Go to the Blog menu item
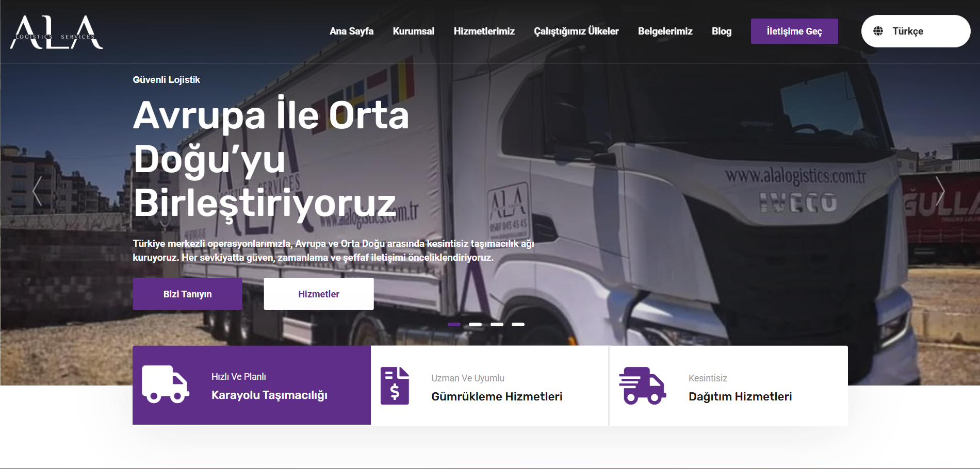Image resolution: width=980 pixels, height=469 pixels. pos(721,31)
